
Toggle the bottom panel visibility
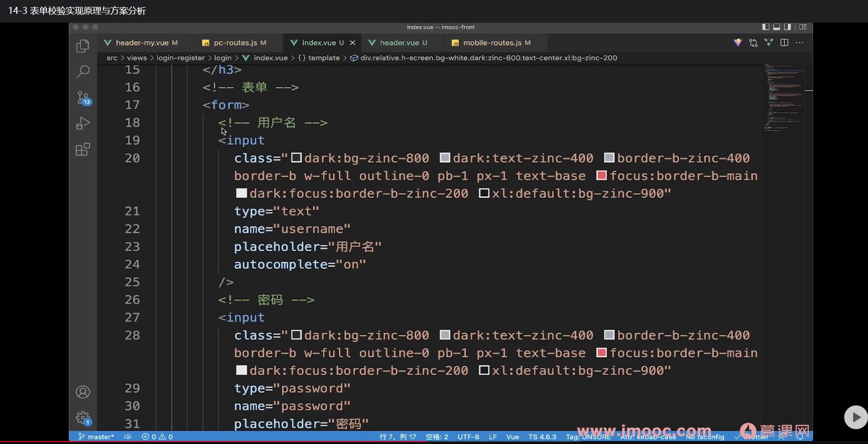[776, 27]
